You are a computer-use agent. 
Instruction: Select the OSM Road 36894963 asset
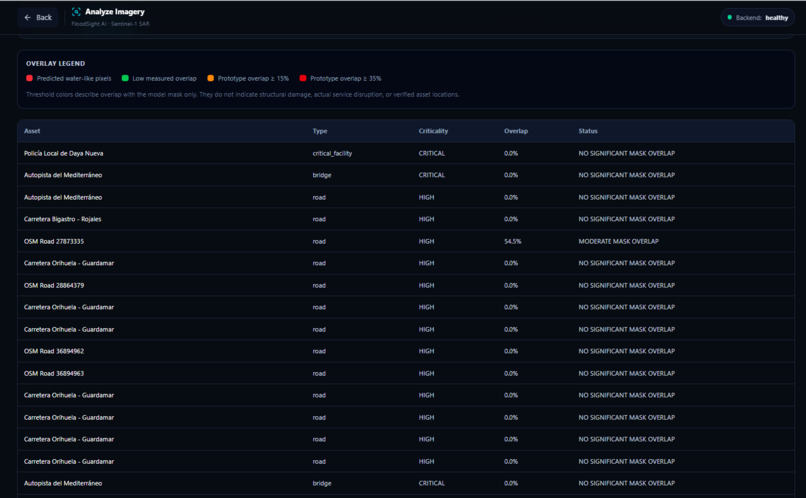tap(53, 373)
